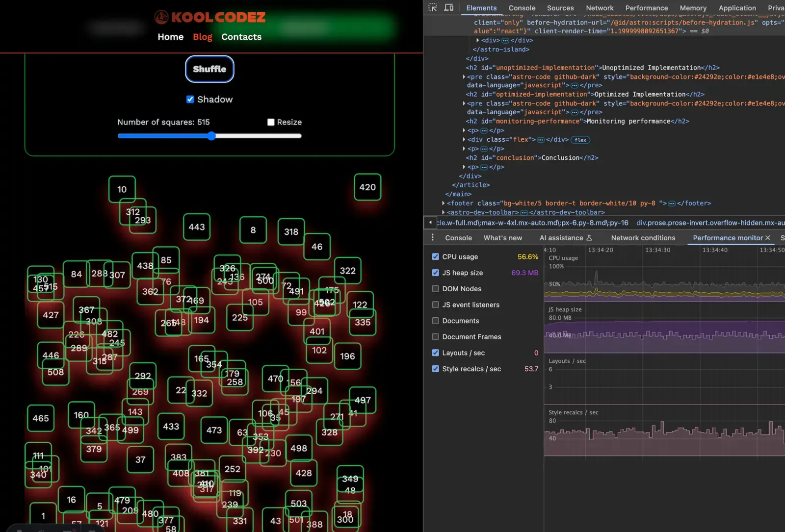The image size is (785, 532).
Task: Open the Blog navigation link
Action: click(202, 36)
